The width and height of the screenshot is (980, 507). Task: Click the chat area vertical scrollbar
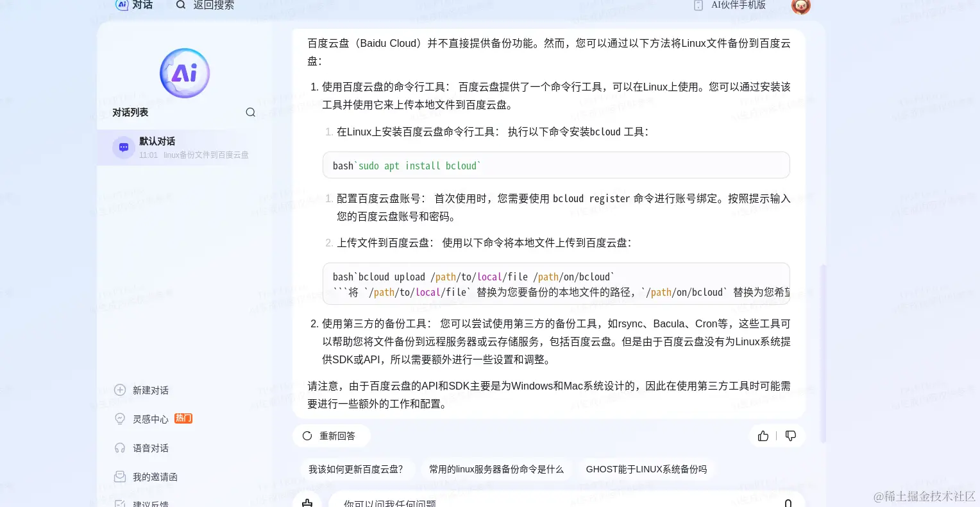click(x=824, y=353)
